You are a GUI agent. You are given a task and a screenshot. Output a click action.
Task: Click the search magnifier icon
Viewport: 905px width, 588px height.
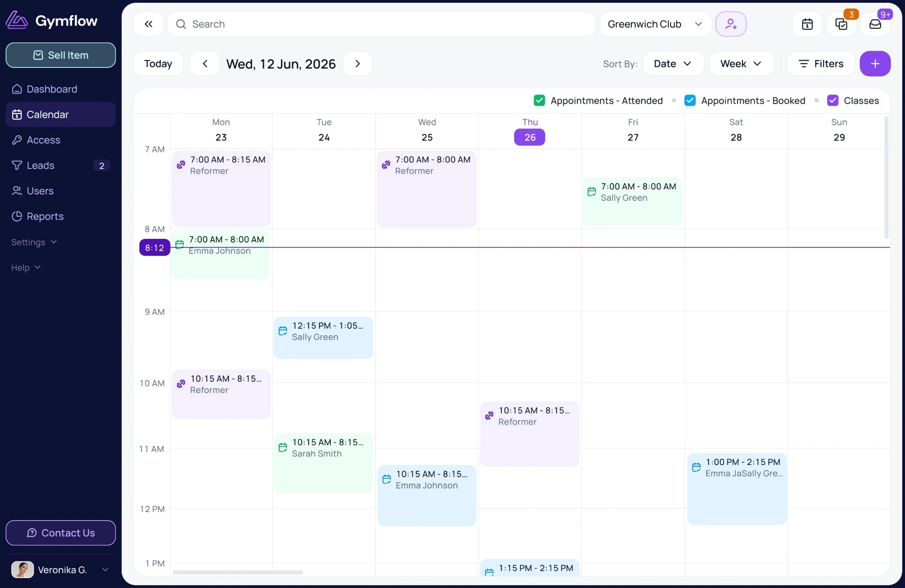pyautogui.click(x=181, y=24)
